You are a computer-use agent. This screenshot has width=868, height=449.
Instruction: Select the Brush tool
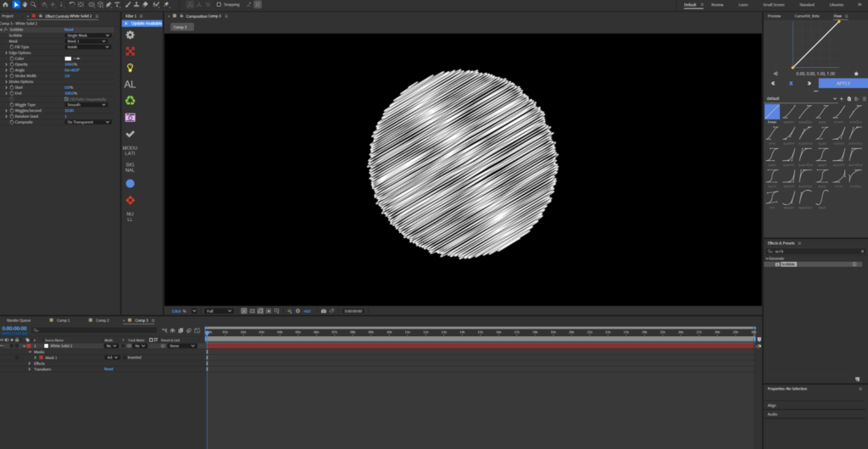point(128,4)
